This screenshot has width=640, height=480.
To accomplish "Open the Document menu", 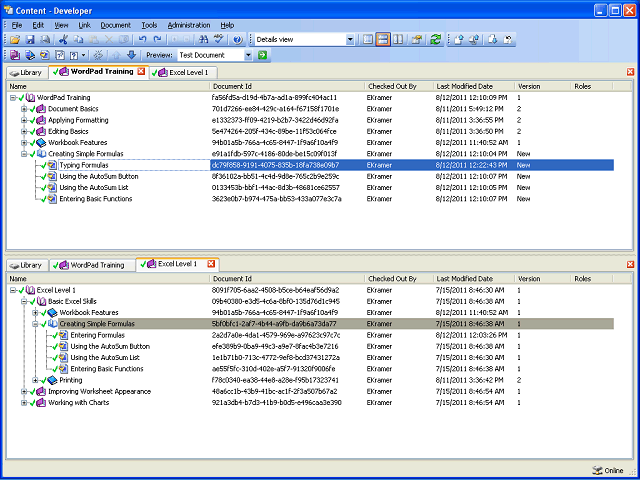I will pos(116,25).
